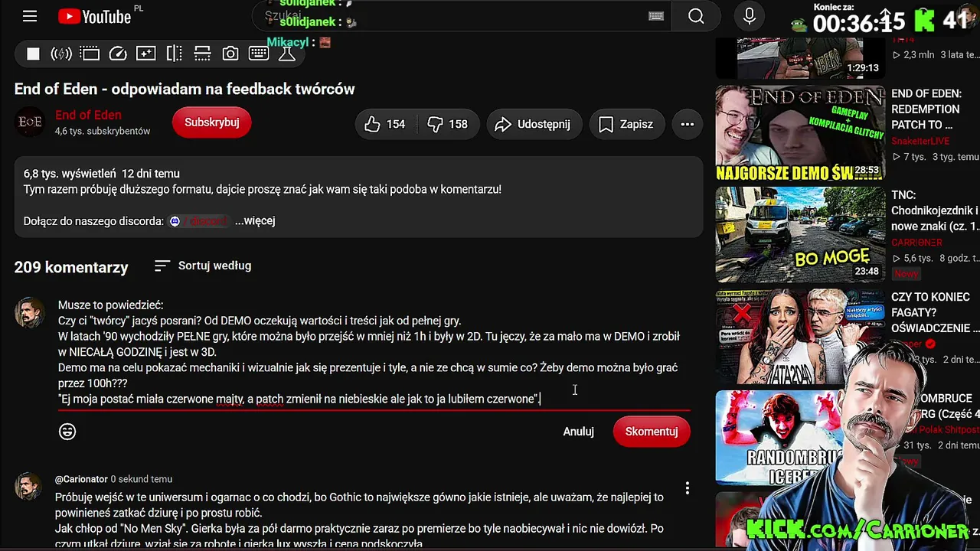
Task: Open the emoji picker in comment box
Action: (x=67, y=432)
